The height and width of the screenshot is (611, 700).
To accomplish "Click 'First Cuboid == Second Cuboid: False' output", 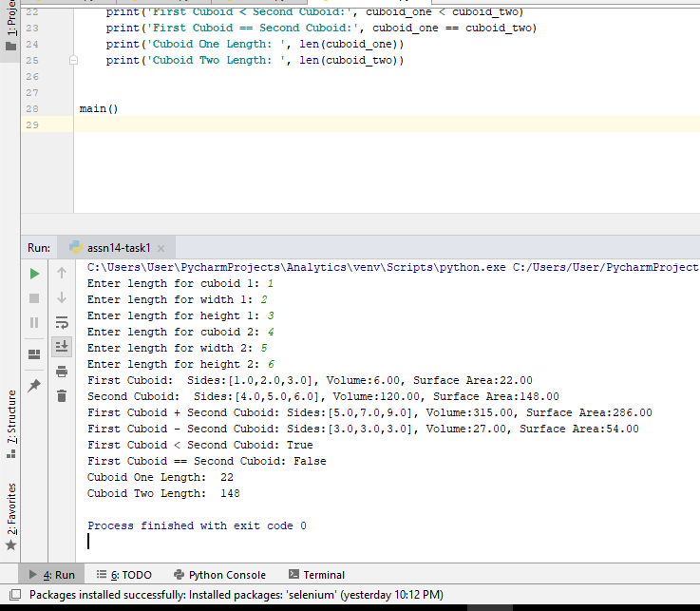I will pos(207,462).
